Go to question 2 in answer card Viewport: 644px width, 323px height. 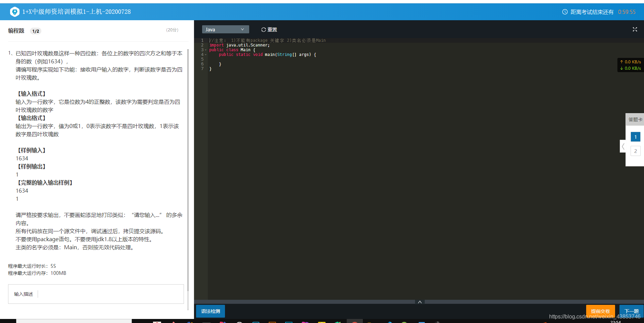point(635,151)
